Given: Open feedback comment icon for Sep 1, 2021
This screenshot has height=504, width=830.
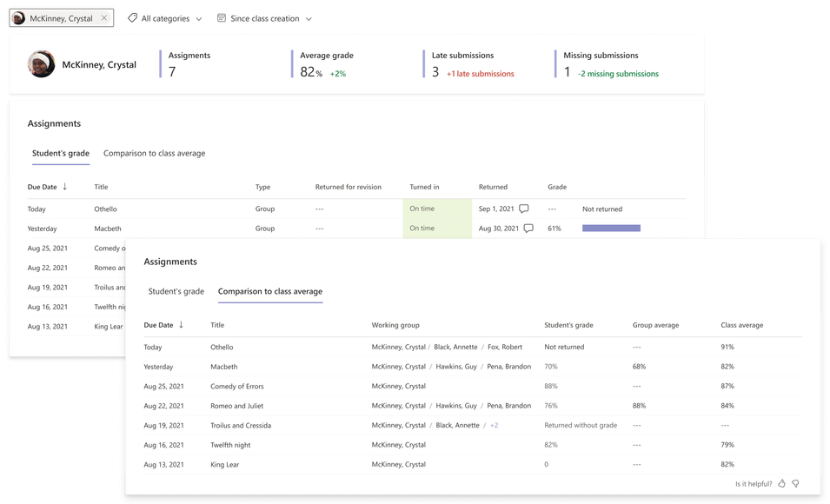Looking at the screenshot, I should point(523,209).
